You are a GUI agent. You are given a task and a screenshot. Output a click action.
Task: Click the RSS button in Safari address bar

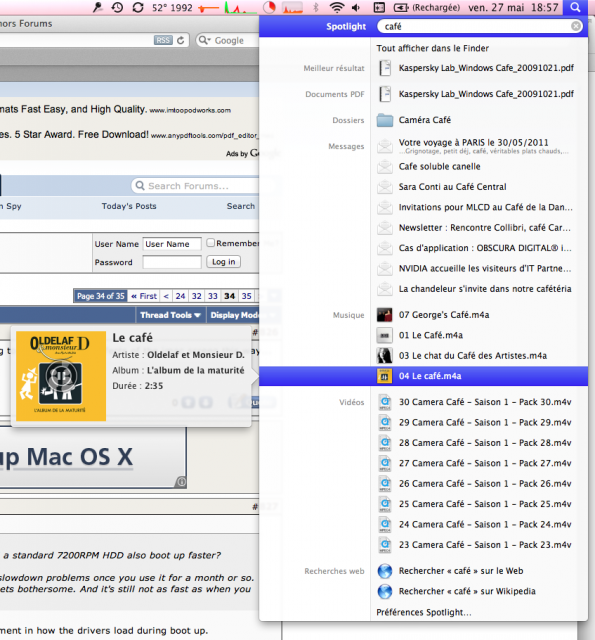point(163,40)
